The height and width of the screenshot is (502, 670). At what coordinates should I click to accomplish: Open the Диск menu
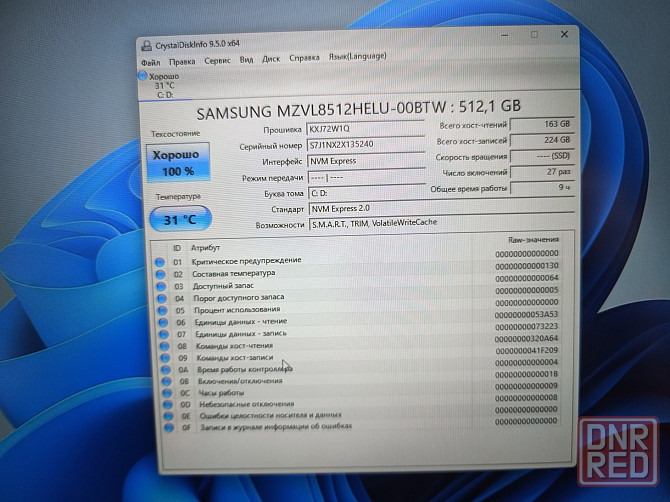pyautogui.click(x=271, y=59)
